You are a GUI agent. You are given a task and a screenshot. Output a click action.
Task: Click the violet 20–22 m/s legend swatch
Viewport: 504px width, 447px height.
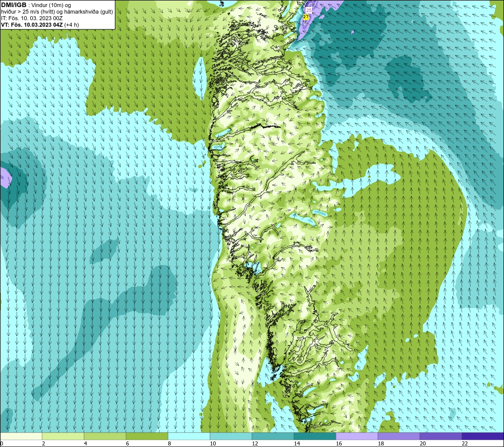pyautogui.click(x=440, y=436)
